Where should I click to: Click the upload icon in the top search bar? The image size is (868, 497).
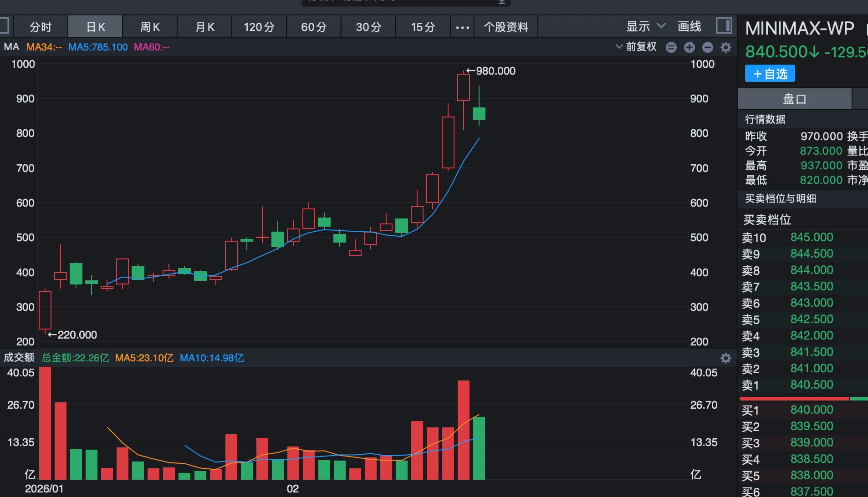(x=502, y=2)
